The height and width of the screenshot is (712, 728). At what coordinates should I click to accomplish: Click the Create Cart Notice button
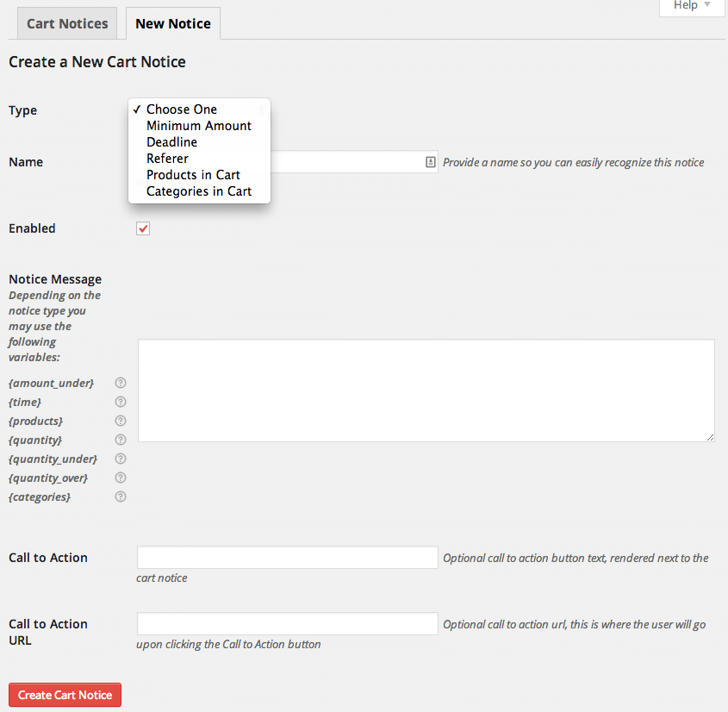pyautogui.click(x=65, y=695)
